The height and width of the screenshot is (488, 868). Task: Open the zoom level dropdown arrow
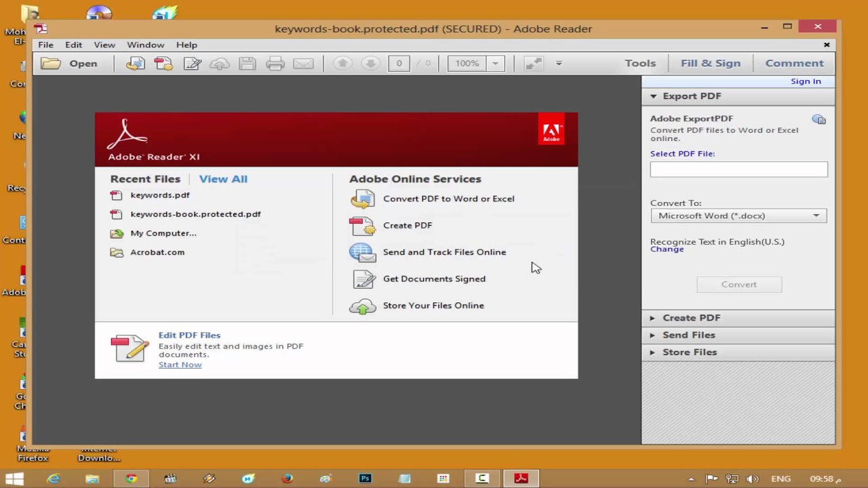pos(495,64)
